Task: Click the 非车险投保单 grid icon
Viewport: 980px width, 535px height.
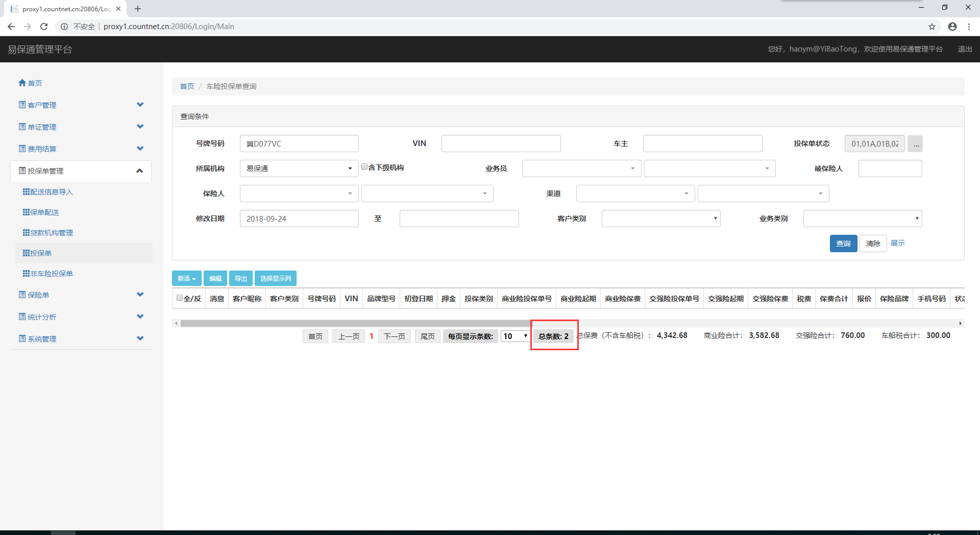Action: pos(26,273)
